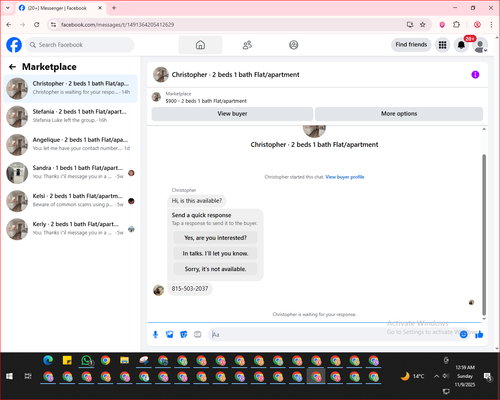500x400 pixels.
Task: Attach a photo using the image icon
Action: coord(170,334)
